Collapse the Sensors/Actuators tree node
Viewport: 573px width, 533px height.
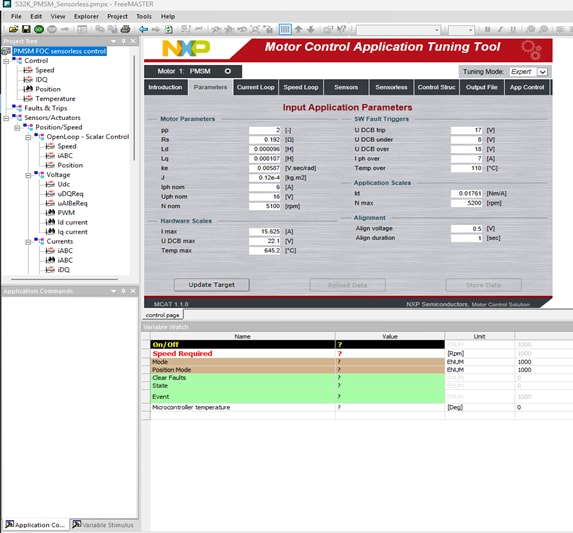6,118
